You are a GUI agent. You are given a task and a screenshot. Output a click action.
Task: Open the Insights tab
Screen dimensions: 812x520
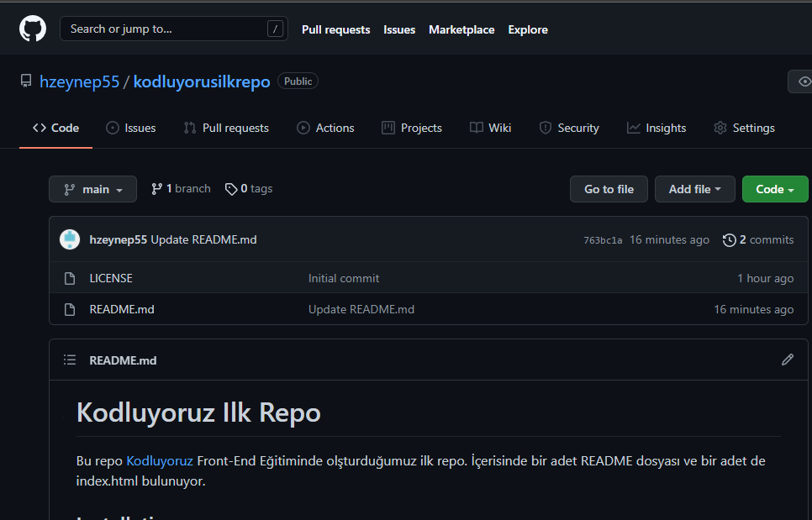pos(656,128)
